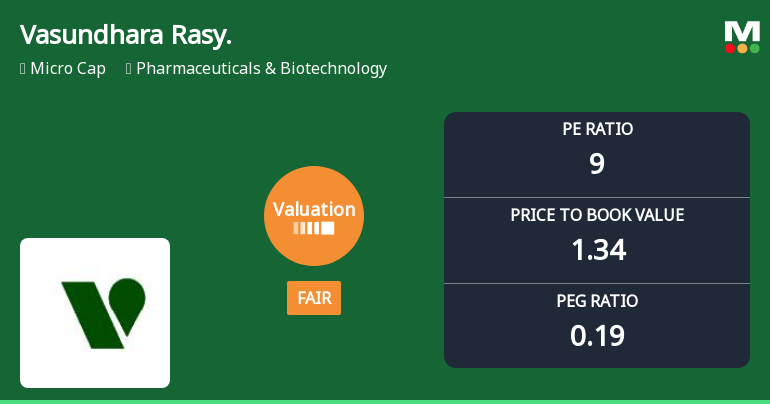
Task: Click the PEG ratio value 0.19
Action: pos(597,336)
